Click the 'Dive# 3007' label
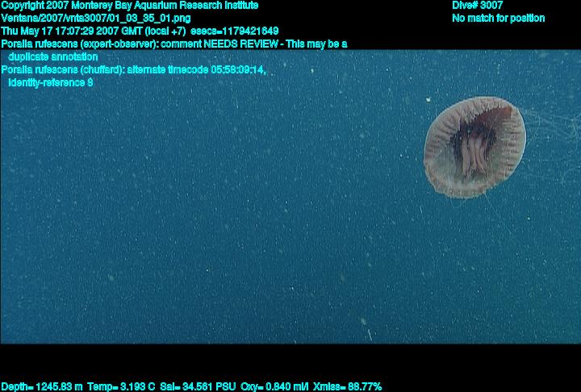The image size is (581, 392). [477, 5]
